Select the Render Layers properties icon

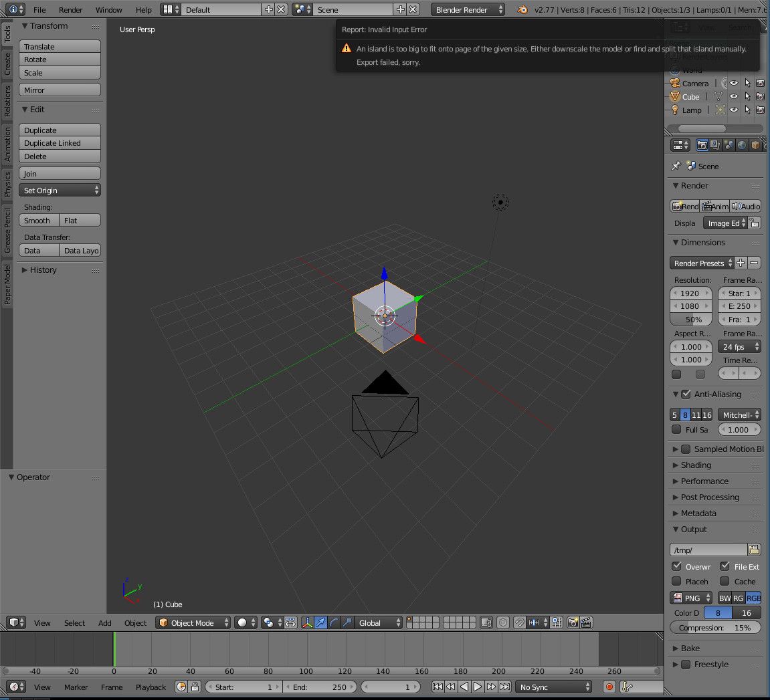[x=714, y=144]
